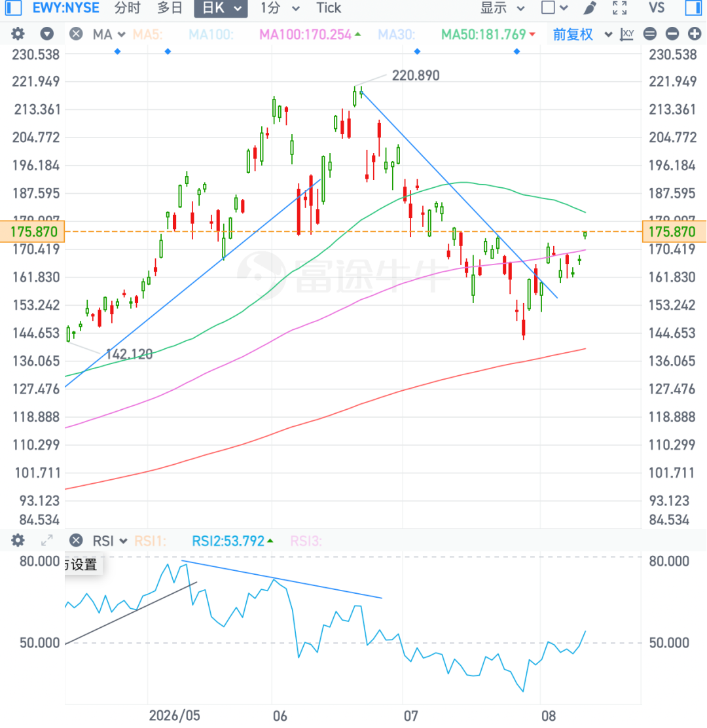The height and width of the screenshot is (728, 707).
Task: Click the left 175.870 current price tag
Action: coord(33,232)
